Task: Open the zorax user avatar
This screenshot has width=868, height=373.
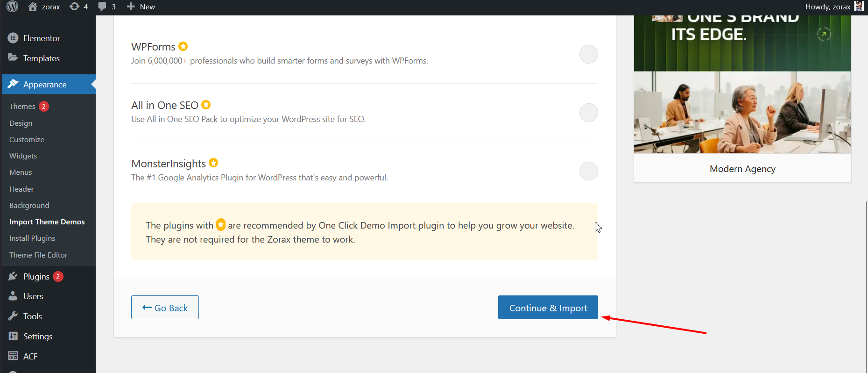Action: point(859,6)
